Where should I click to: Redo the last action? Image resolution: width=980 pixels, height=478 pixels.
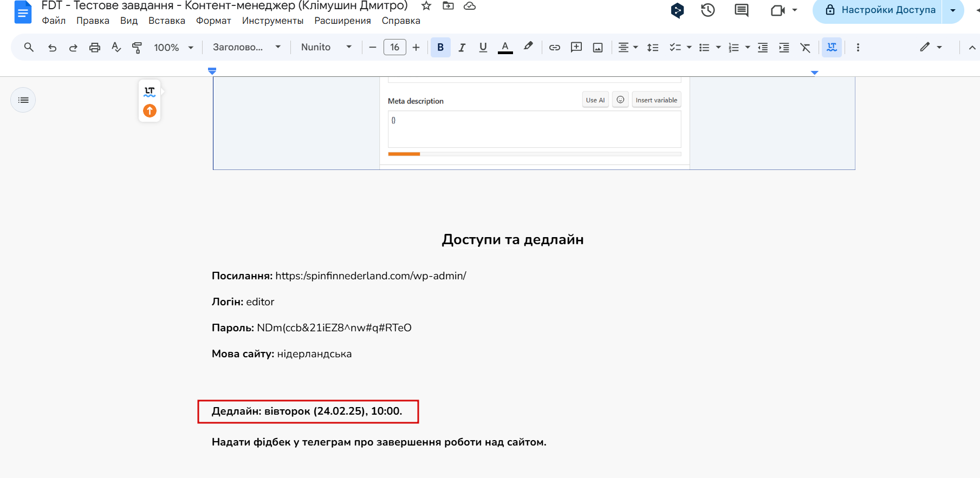point(73,48)
